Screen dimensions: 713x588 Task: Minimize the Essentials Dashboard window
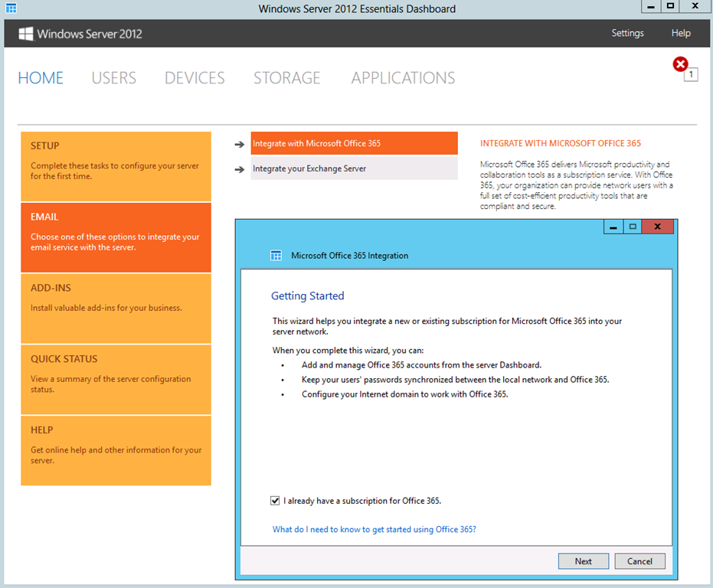pos(651,6)
